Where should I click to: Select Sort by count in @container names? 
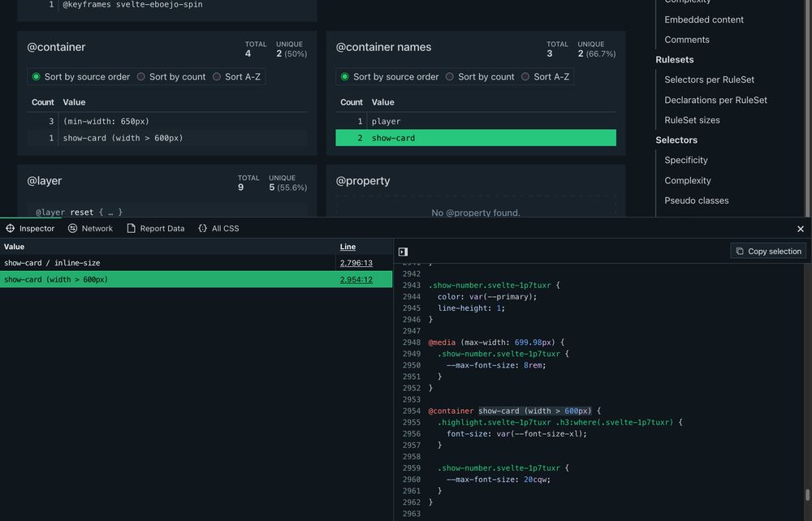point(480,76)
